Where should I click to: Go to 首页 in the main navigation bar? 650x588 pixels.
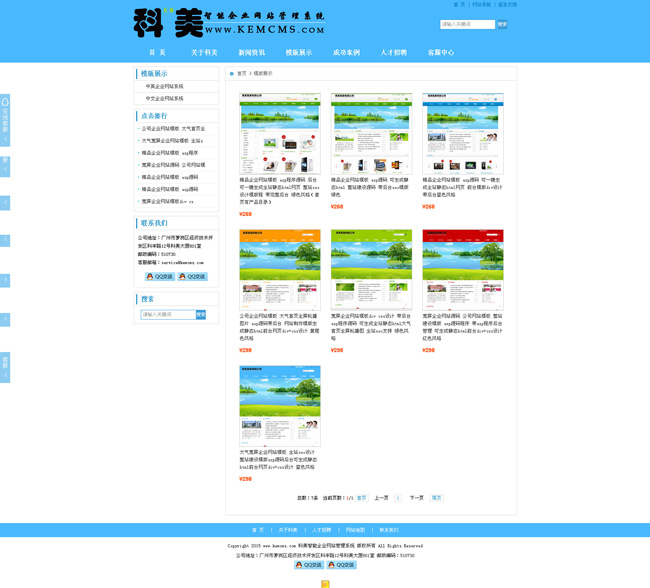click(x=157, y=53)
